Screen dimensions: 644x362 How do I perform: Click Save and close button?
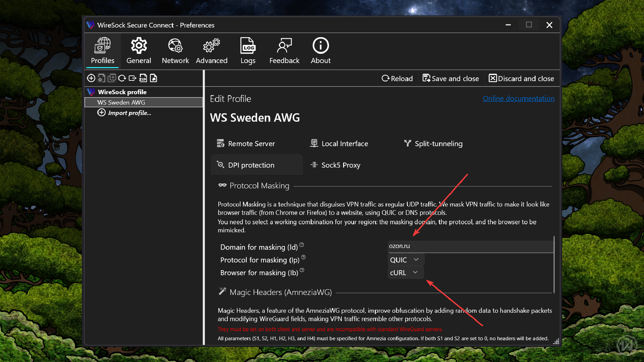point(450,78)
